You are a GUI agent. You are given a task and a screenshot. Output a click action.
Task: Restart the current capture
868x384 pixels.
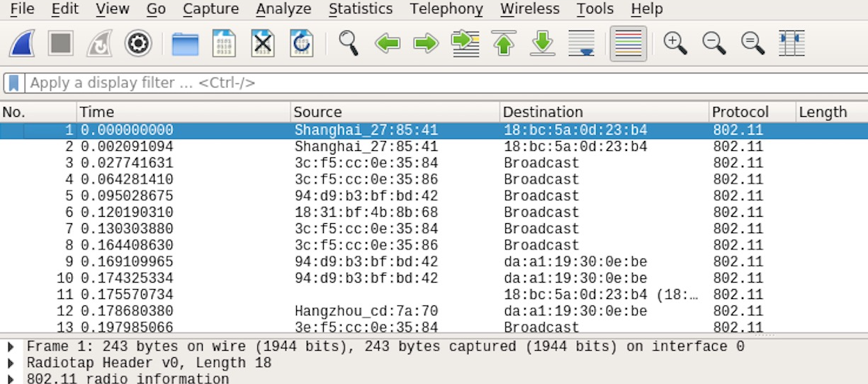99,44
